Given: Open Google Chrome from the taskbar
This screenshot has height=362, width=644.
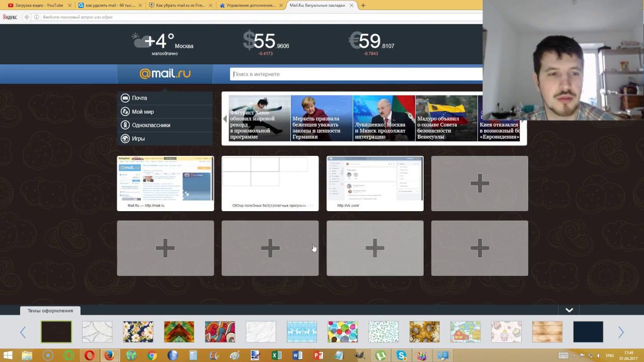Looking at the screenshot, I should (x=152, y=355).
